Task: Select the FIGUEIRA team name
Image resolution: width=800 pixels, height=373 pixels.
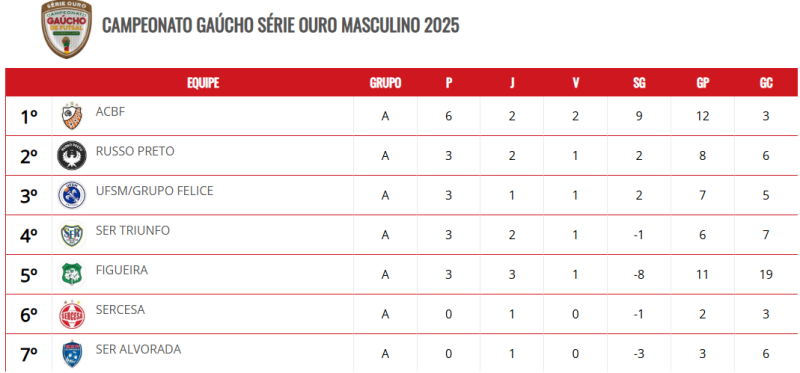Action: (x=122, y=270)
